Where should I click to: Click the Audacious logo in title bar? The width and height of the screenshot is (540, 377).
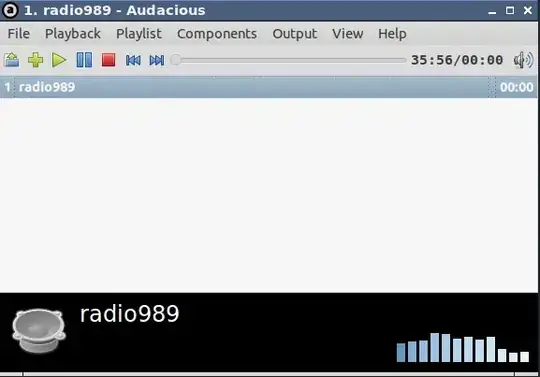(x=10, y=10)
